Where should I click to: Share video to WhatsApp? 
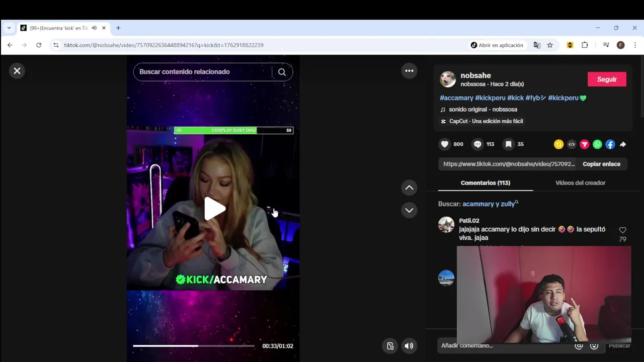[x=597, y=144]
